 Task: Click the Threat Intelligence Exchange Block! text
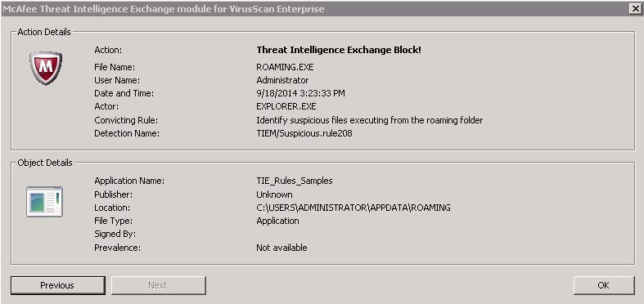pos(339,50)
